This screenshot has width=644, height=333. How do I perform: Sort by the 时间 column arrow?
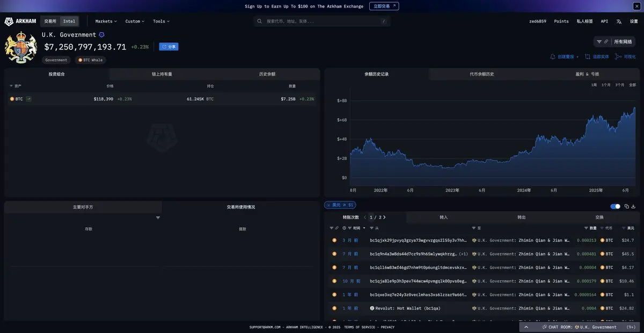click(x=364, y=228)
